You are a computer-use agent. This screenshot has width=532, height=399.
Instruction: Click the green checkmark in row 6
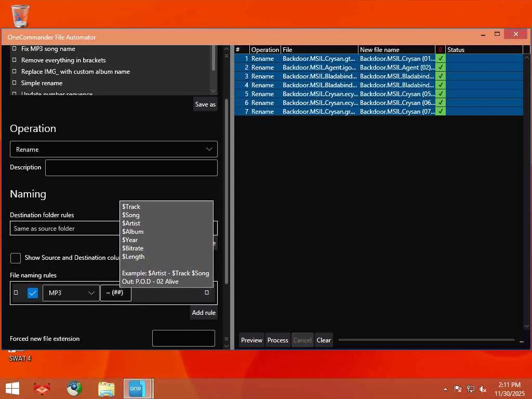click(441, 102)
